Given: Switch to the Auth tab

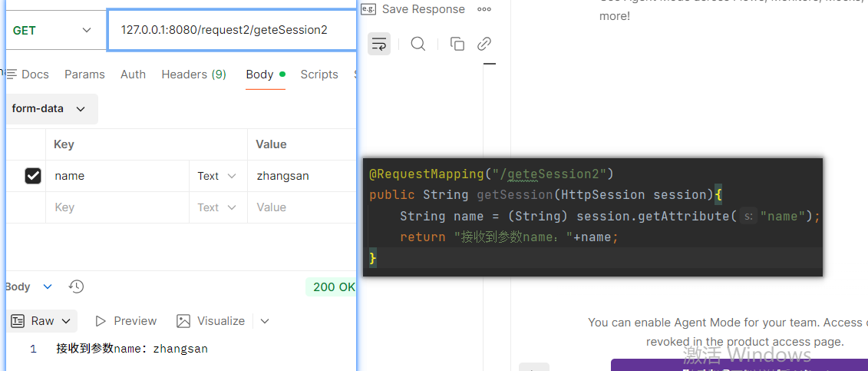Looking at the screenshot, I should [x=133, y=75].
